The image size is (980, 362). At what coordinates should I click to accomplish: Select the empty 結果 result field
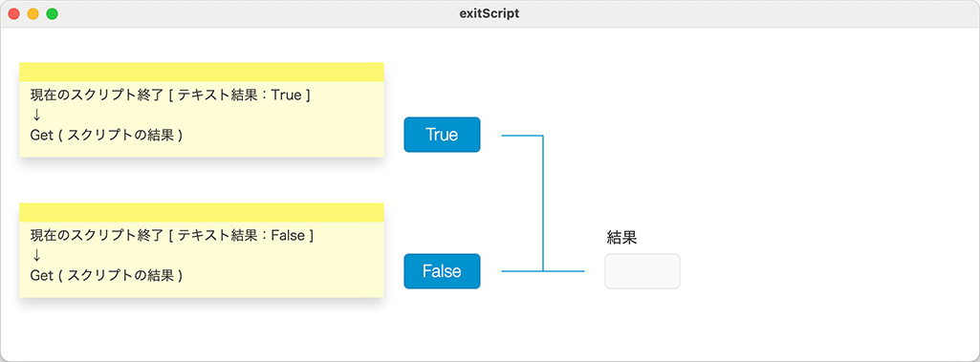[x=642, y=271]
